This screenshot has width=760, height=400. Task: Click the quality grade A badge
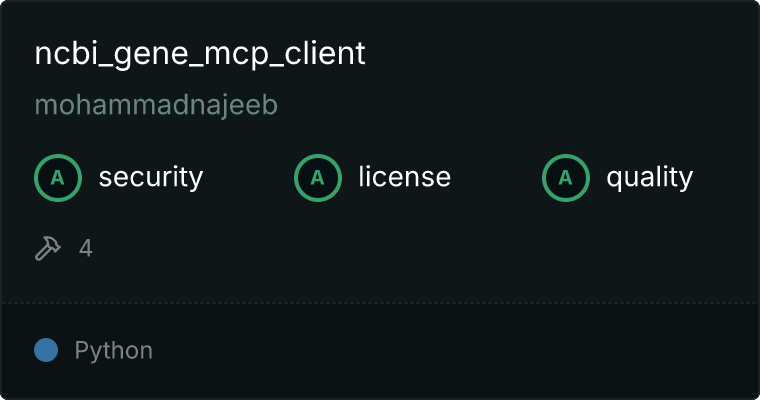coord(566,178)
